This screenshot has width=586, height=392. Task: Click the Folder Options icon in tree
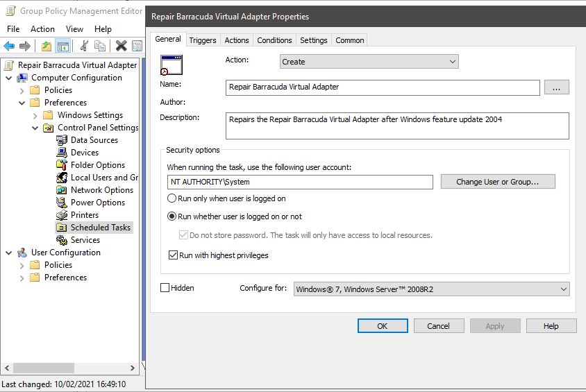click(x=62, y=164)
